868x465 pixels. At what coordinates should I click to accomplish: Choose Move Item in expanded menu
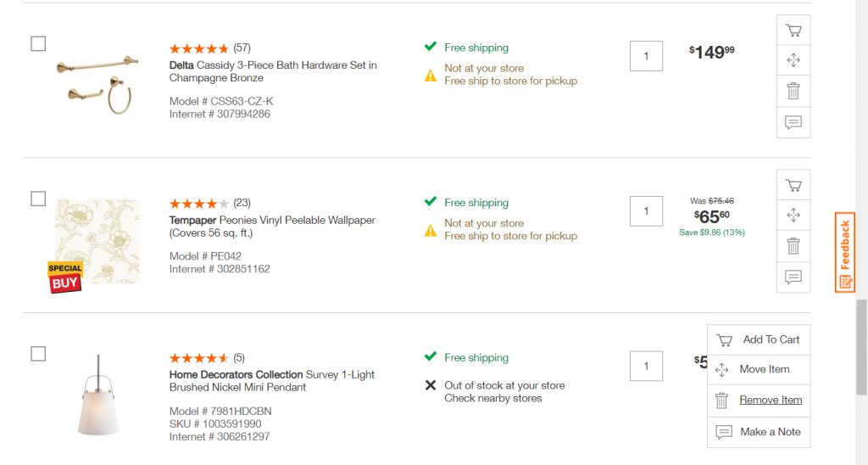(759, 370)
